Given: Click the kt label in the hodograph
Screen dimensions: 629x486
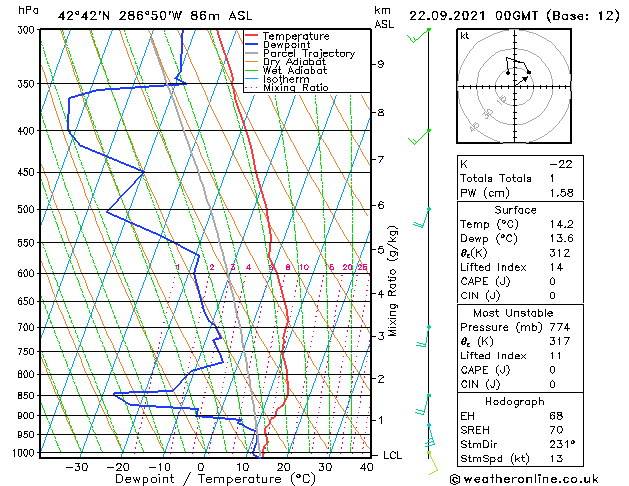Looking at the screenshot, I should 465,36.
